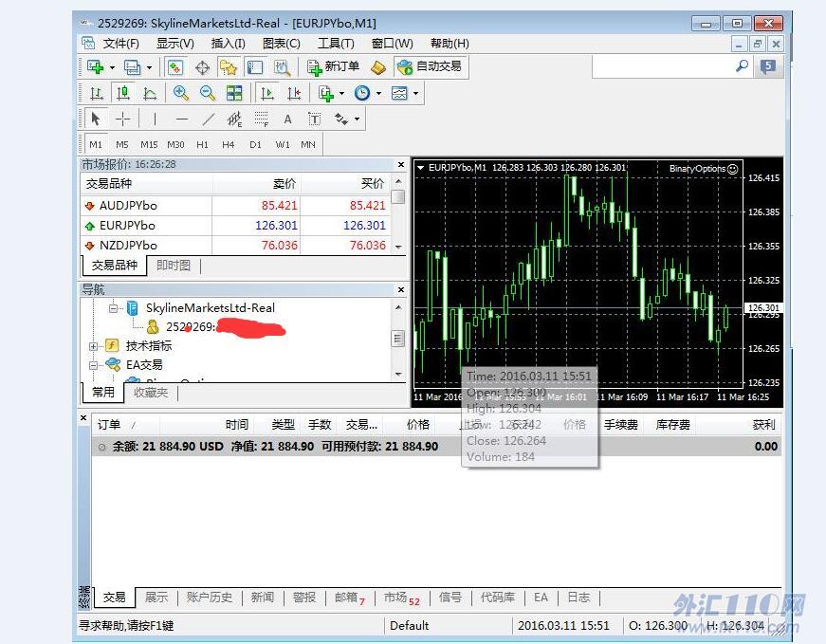Select the horizontal line drawing tool
This screenshot has width=826, height=644.
tap(182, 120)
